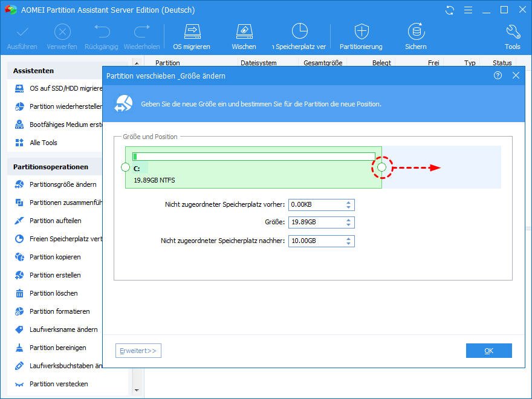Open Alle Tools in the sidebar

pos(36,143)
